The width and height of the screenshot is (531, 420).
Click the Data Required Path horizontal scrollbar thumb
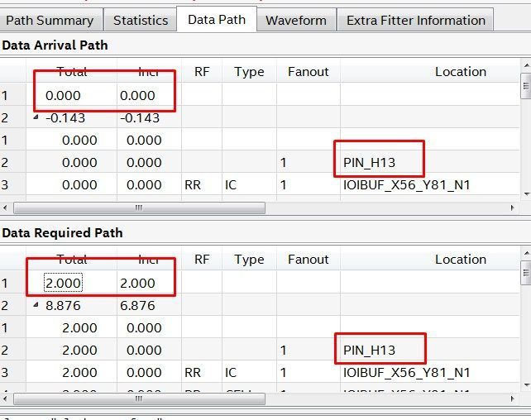pos(138,399)
